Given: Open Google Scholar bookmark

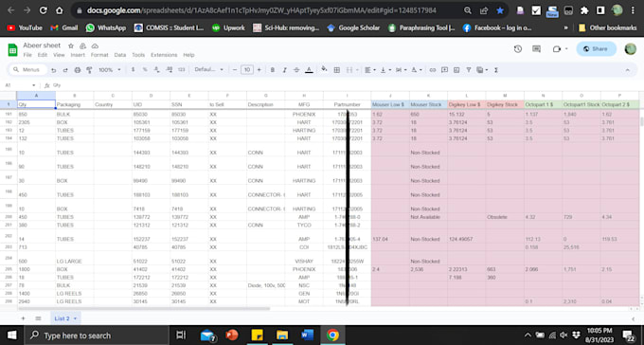Looking at the screenshot, I should pyautogui.click(x=353, y=28).
